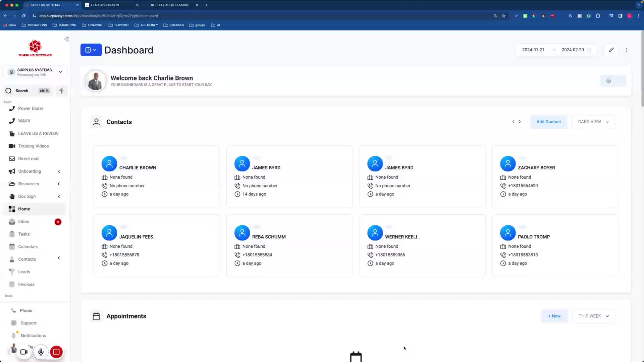Toggle the microphone in recorder bar
This screenshot has height=362, width=644.
point(41,352)
